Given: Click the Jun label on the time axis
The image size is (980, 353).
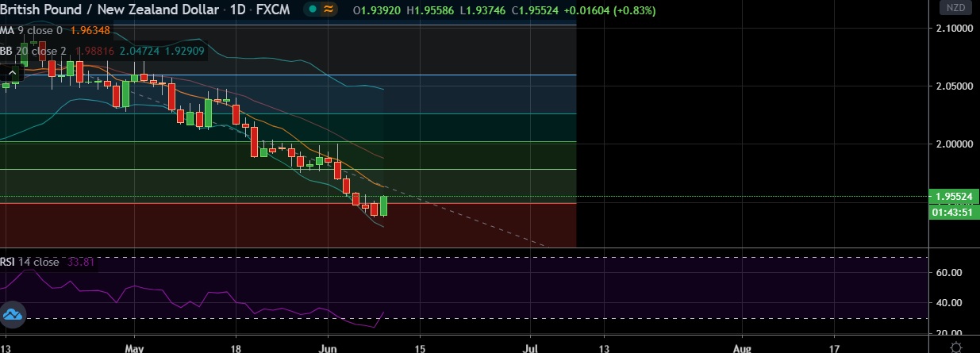Looking at the screenshot, I should coord(327,348).
